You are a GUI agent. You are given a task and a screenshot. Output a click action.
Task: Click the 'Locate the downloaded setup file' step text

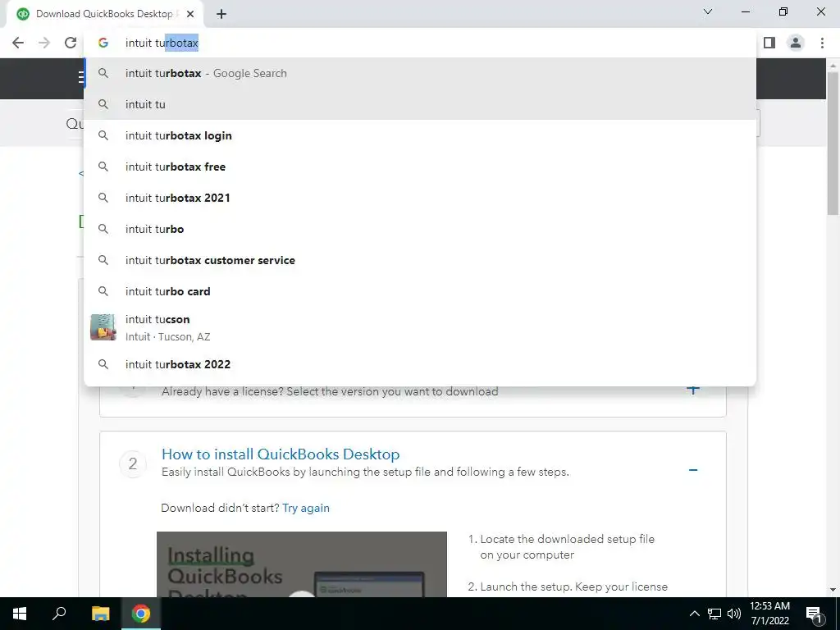point(568,546)
